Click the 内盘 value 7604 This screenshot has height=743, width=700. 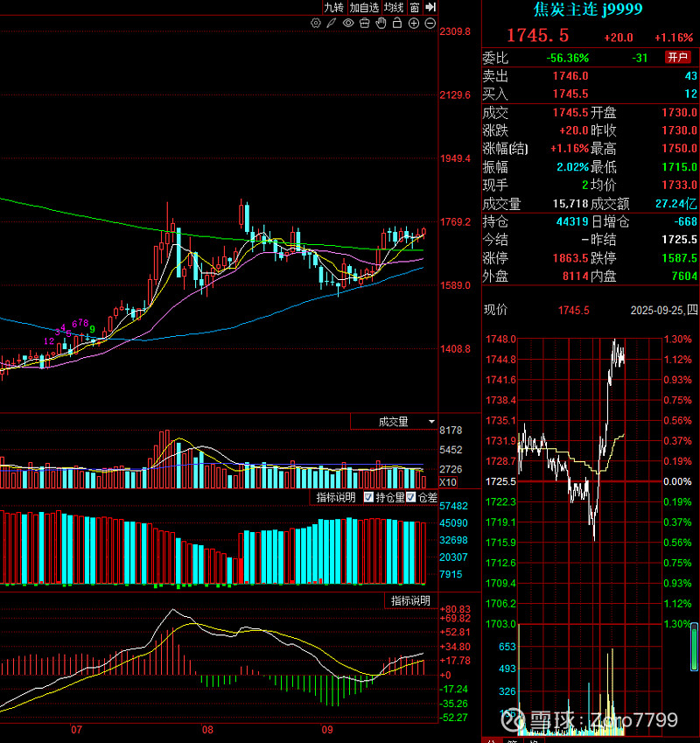tap(684, 277)
